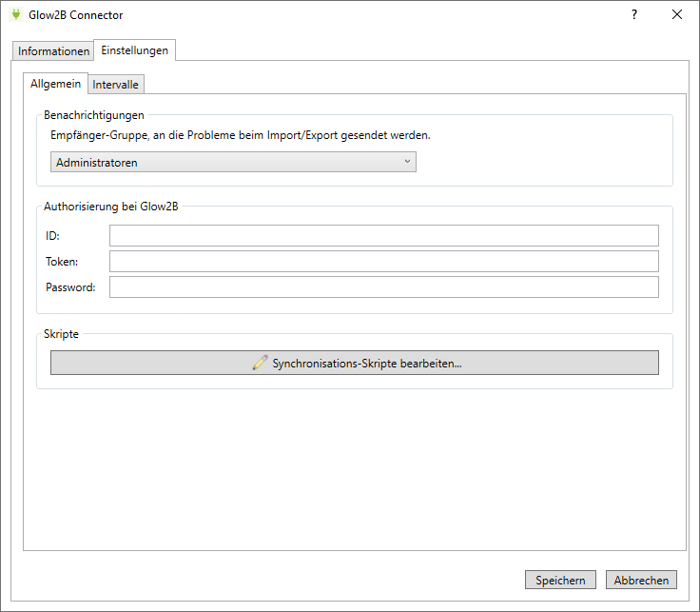Image resolution: width=700 pixels, height=612 pixels.
Task: Open the Allgemein sub-tab
Action: 55,84
